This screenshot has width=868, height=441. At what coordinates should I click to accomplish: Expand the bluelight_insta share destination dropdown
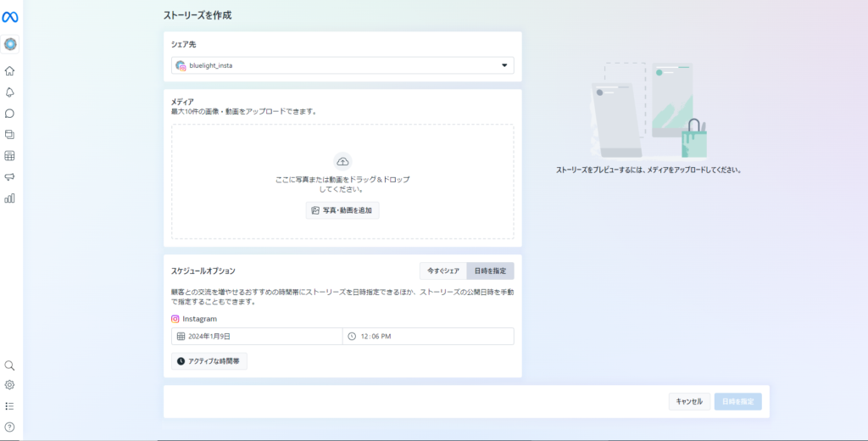[342, 65]
